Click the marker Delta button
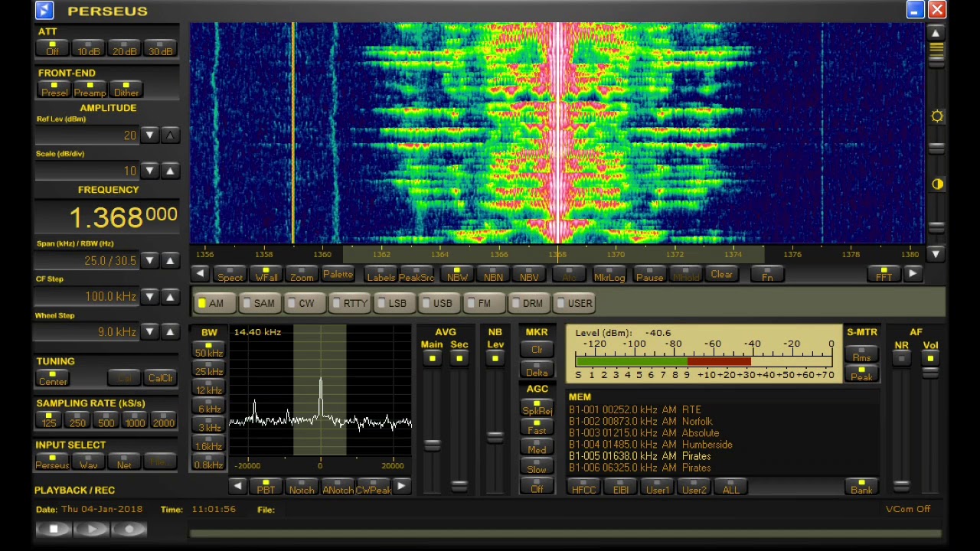Screen dimensions: 980x551 [x=537, y=370]
